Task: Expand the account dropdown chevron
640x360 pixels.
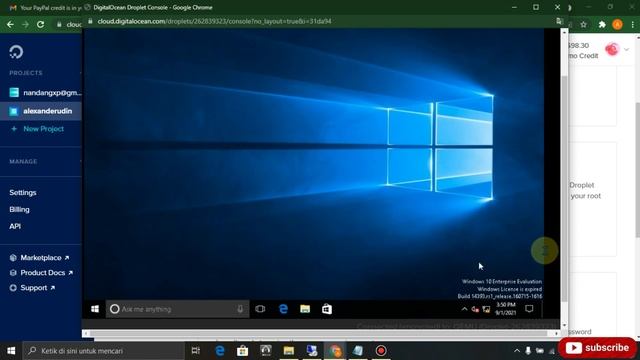Action: click(627, 50)
